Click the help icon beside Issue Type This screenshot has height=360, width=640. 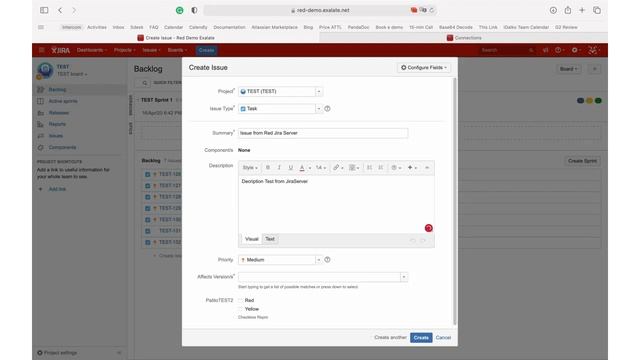point(327,109)
